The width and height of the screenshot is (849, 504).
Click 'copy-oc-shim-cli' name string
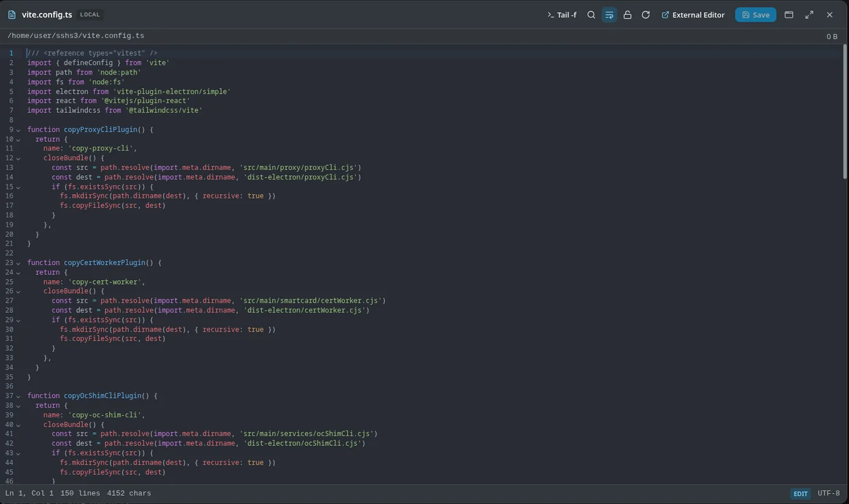[x=104, y=415]
